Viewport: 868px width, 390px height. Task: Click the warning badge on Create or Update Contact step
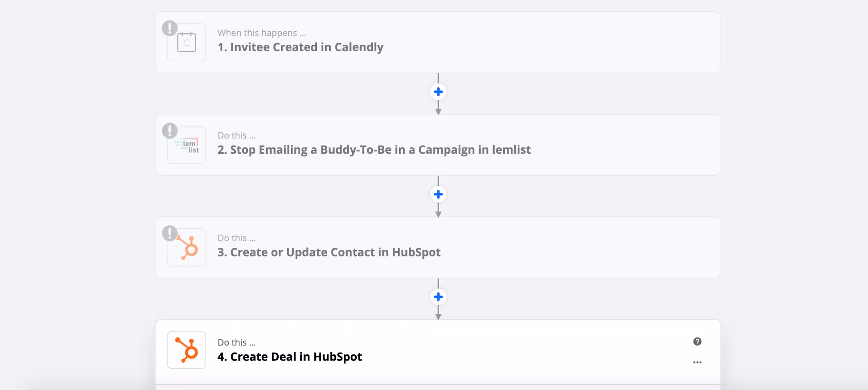pyautogui.click(x=169, y=233)
